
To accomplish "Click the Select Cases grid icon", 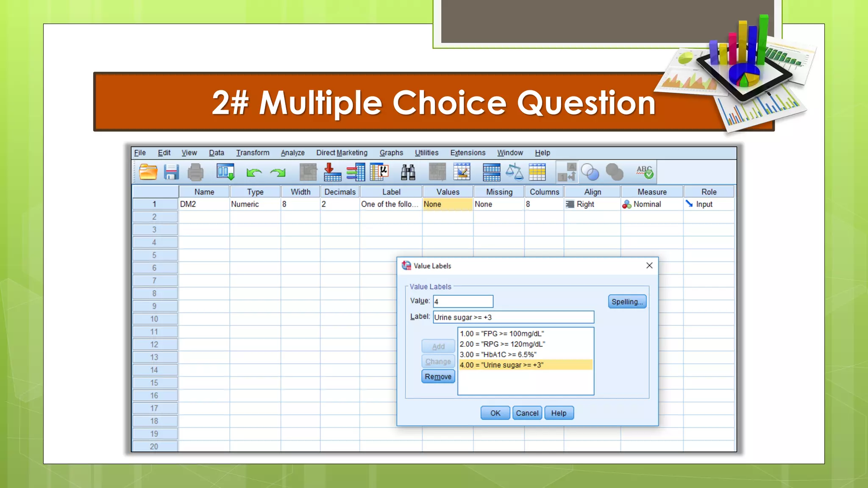I will click(x=537, y=172).
